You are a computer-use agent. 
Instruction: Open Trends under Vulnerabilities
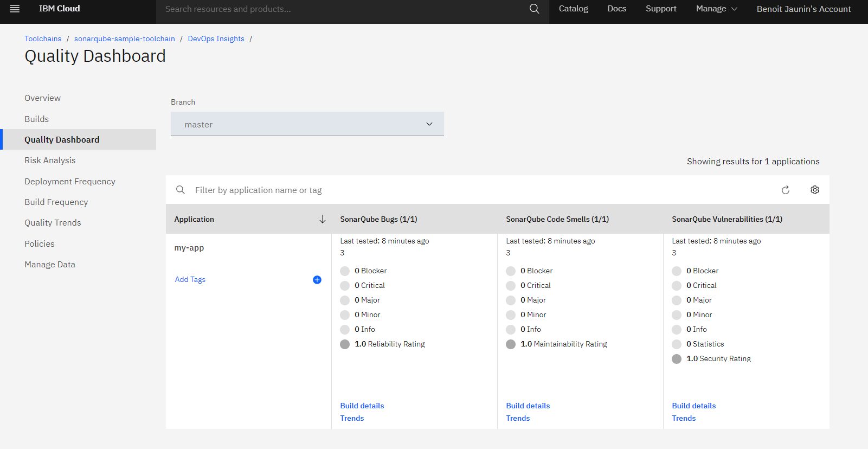click(x=684, y=419)
